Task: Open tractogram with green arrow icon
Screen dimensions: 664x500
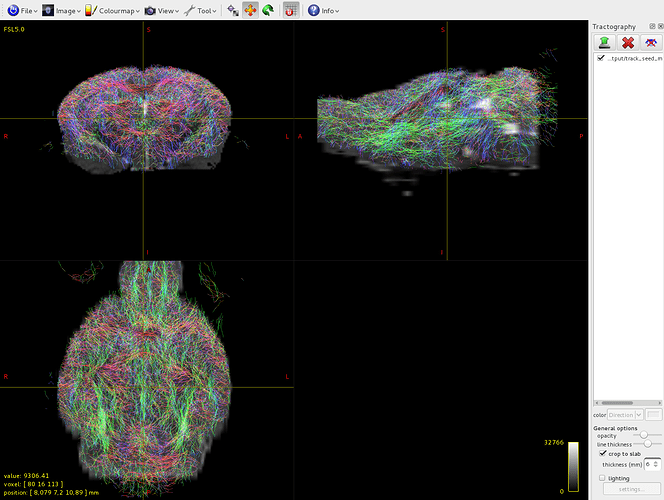Action: click(604, 42)
